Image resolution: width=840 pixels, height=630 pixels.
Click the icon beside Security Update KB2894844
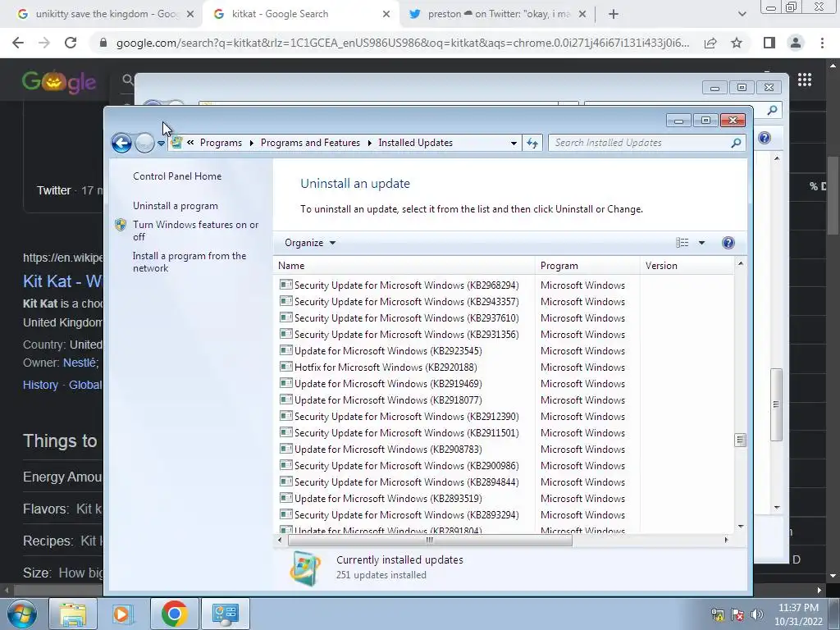click(286, 482)
